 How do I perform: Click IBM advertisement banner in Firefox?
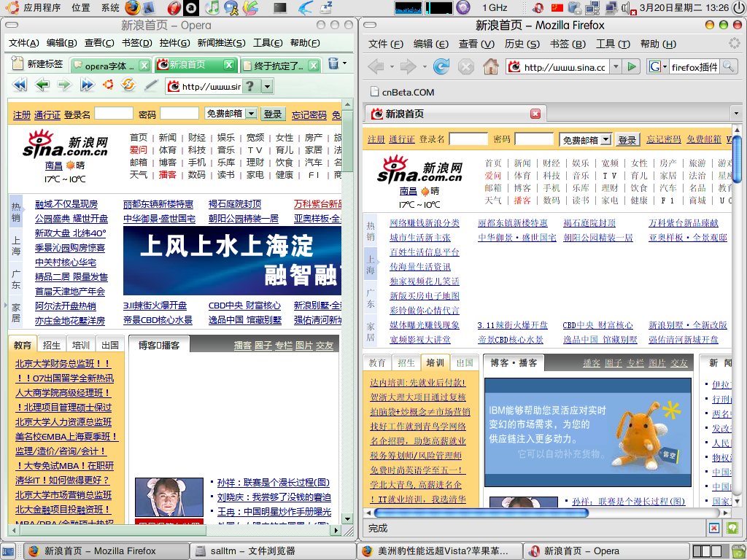click(587, 432)
